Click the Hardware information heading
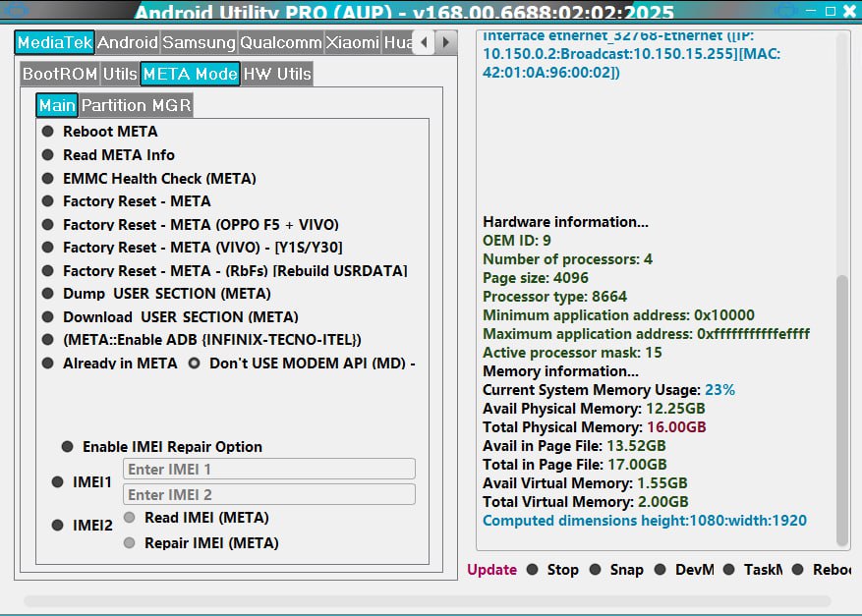862x616 pixels. (x=566, y=221)
